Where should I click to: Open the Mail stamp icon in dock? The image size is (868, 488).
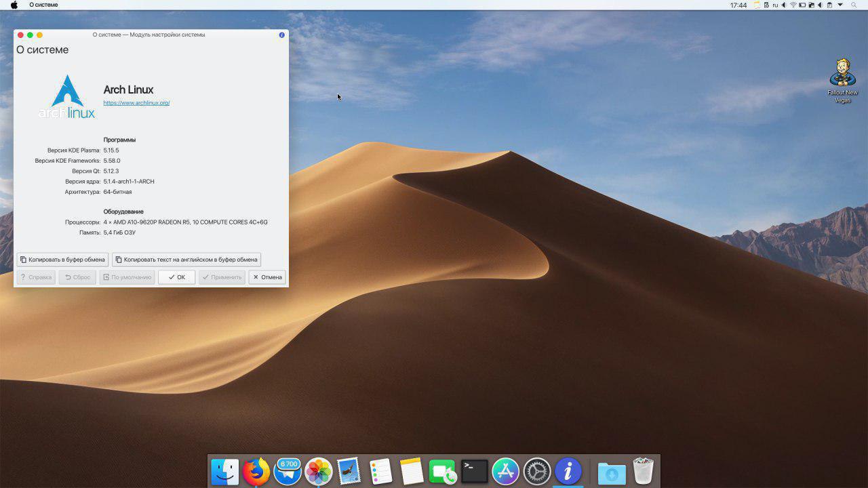349,471
